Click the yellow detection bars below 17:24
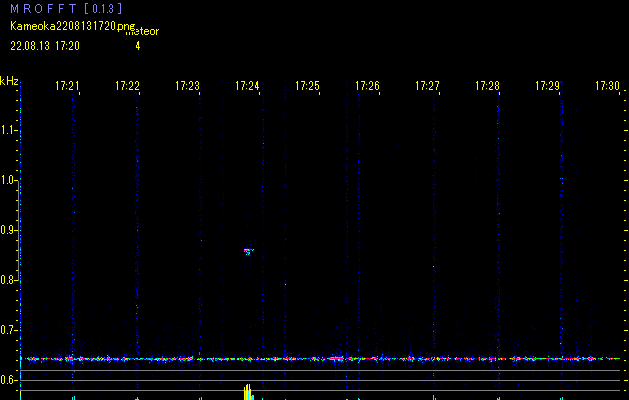 248,392
